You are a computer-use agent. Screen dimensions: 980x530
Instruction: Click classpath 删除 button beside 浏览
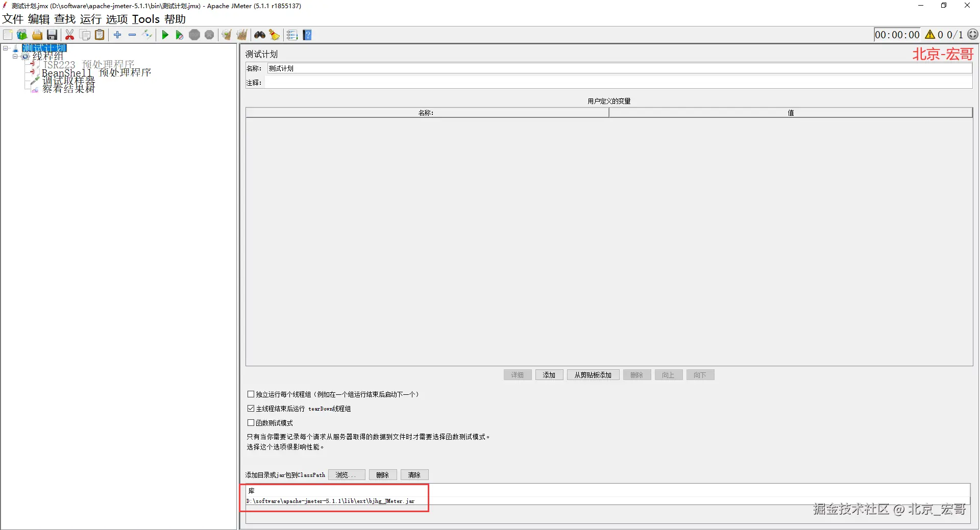[383, 475]
